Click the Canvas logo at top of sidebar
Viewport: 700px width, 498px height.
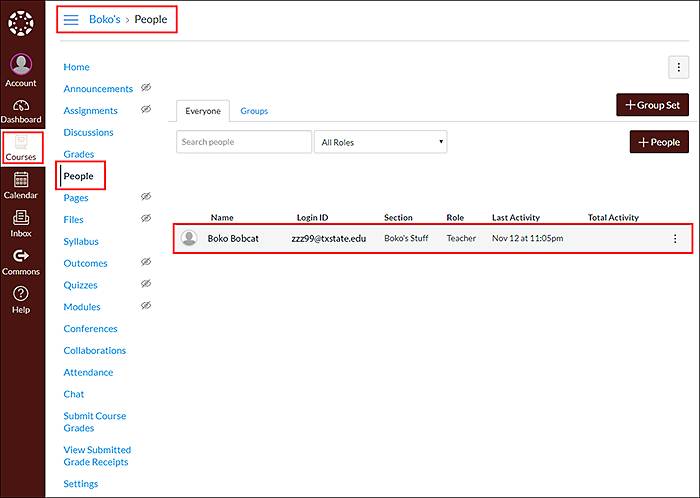tap(21, 23)
